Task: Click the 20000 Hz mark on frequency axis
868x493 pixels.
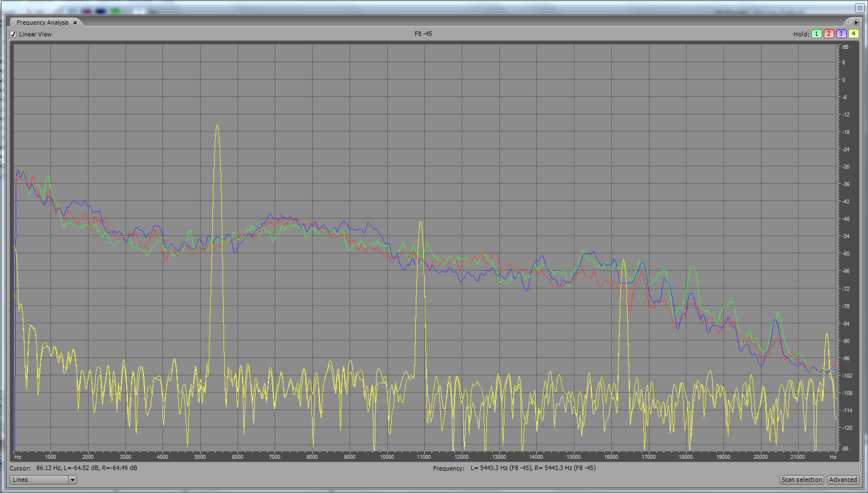Action: pyautogui.click(x=760, y=457)
